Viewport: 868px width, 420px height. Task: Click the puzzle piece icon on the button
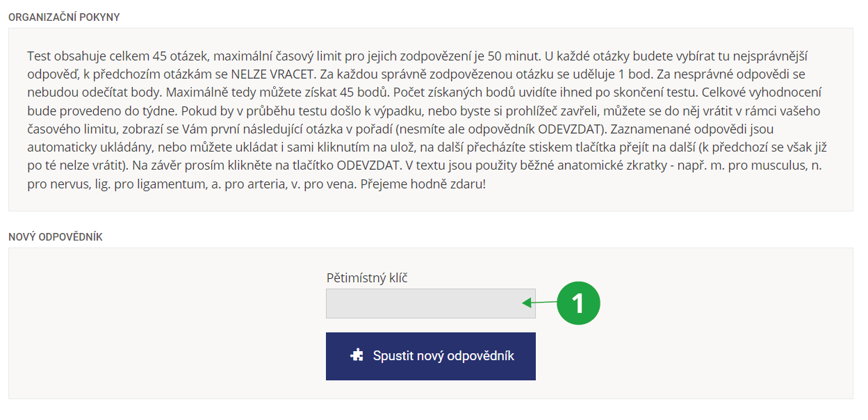[x=357, y=356]
